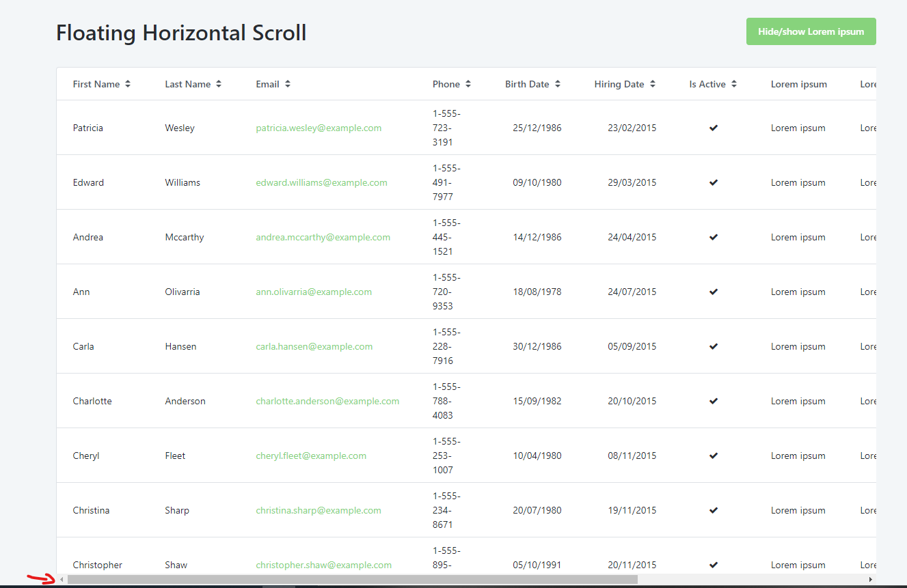Click the active checkmark in Patricia's row
This screenshot has height=588, width=907.
coord(714,128)
